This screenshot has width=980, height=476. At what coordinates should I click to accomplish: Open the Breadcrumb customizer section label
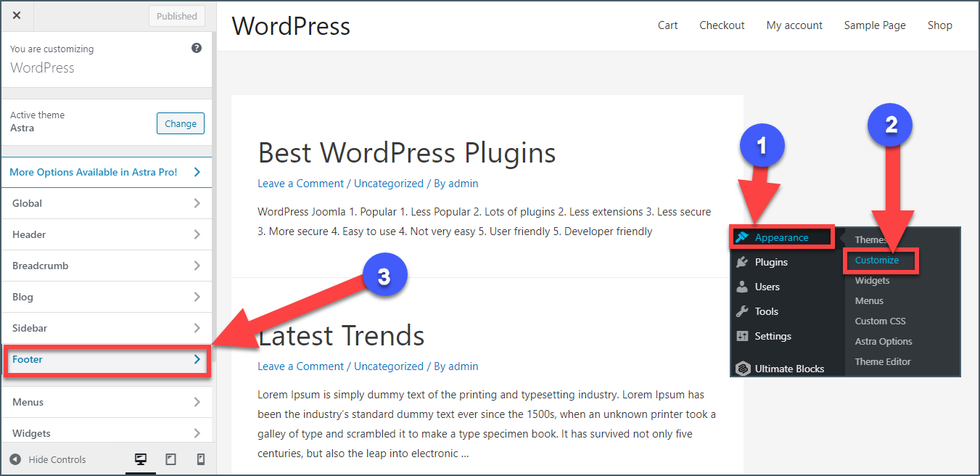point(41,266)
